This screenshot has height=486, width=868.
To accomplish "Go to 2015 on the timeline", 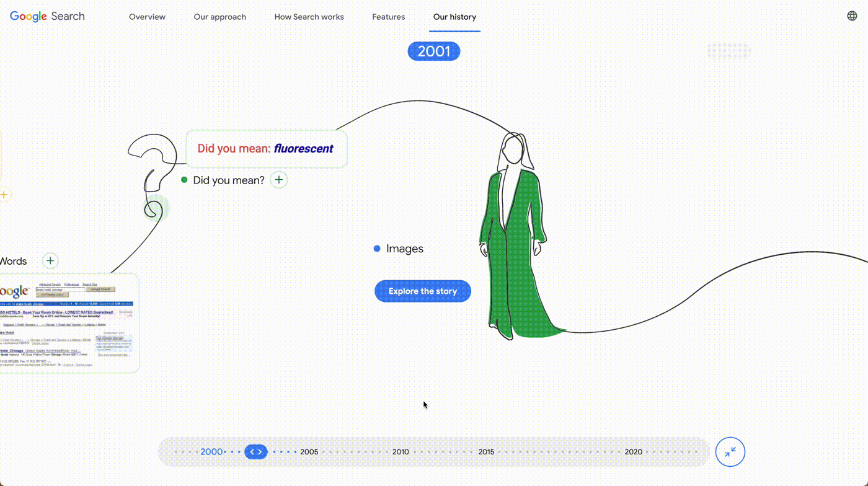I will 486,452.
